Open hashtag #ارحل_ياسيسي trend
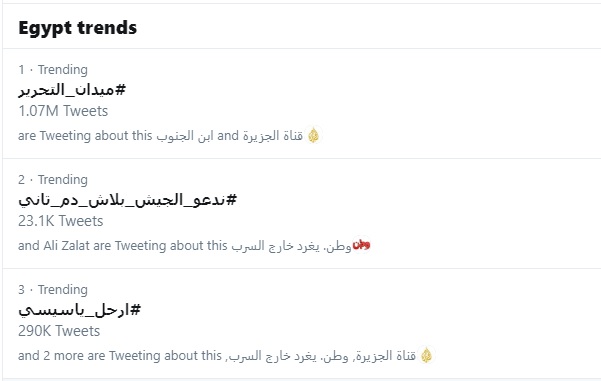This screenshot has height=381, width=601. pos(80,310)
